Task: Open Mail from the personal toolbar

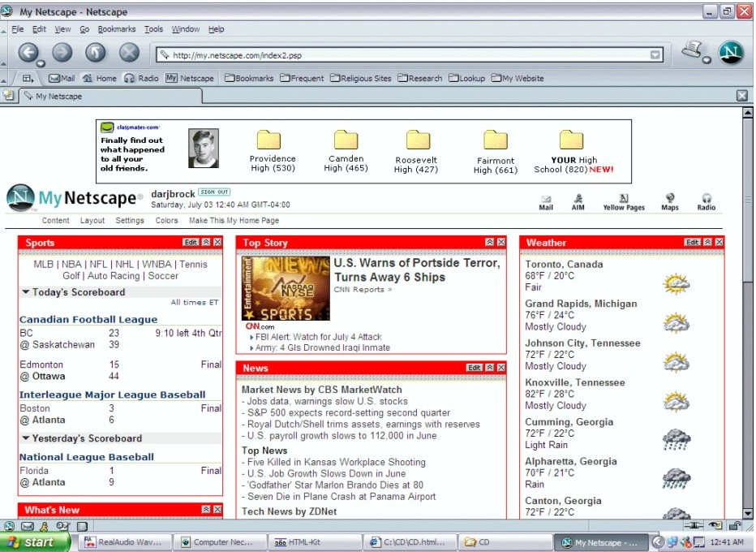Action: point(62,78)
